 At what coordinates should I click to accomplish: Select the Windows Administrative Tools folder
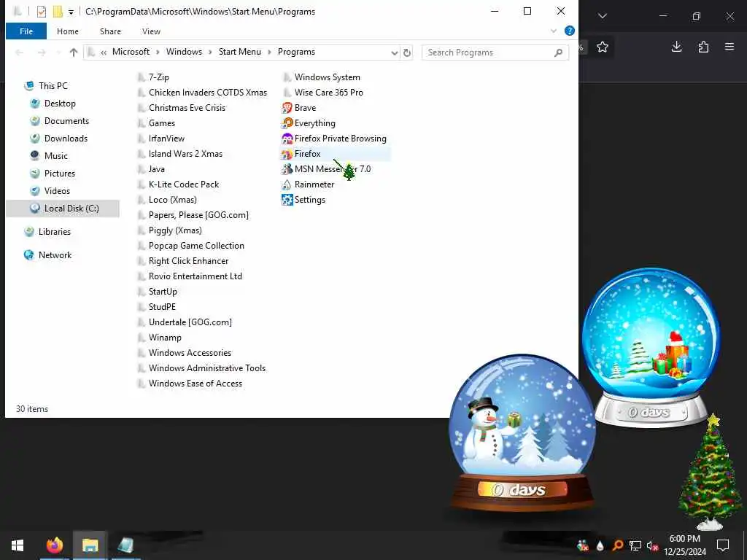pyautogui.click(x=201, y=367)
